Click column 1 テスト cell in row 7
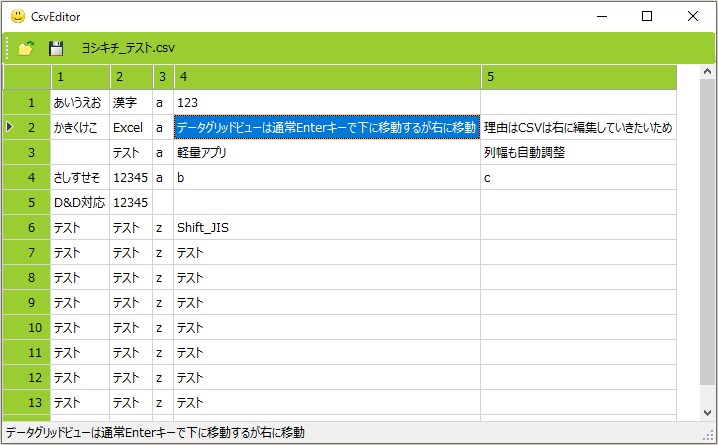The height and width of the screenshot is (445, 718). point(80,252)
